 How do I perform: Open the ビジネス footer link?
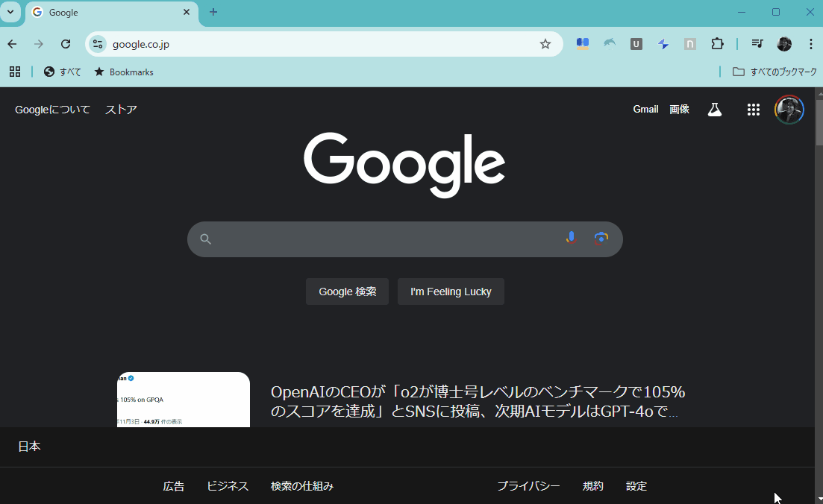[x=228, y=486]
